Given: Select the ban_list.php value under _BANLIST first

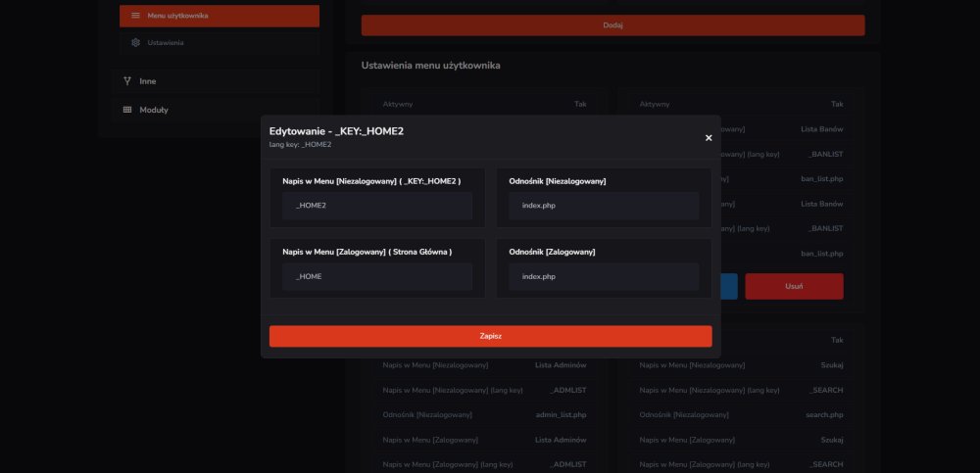Looking at the screenshot, I should [x=822, y=178].
